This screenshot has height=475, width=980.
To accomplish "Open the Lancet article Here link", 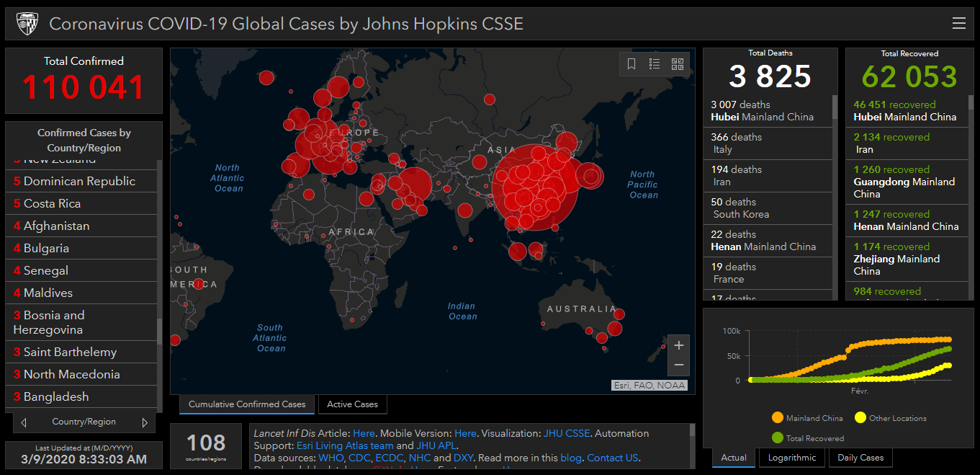I will pyautogui.click(x=364, y=433).
